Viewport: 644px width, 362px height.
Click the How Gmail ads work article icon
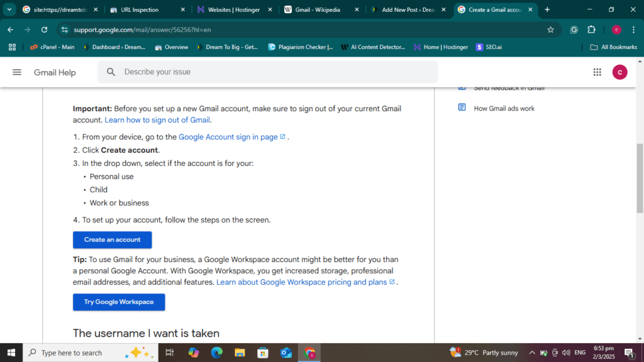pos(462,107)
